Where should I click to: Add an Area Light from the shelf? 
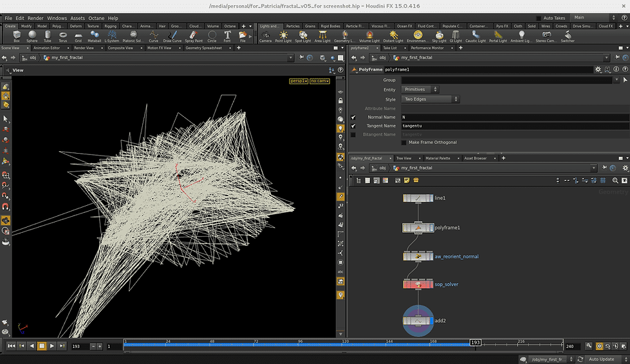click(x=322, y=37)
